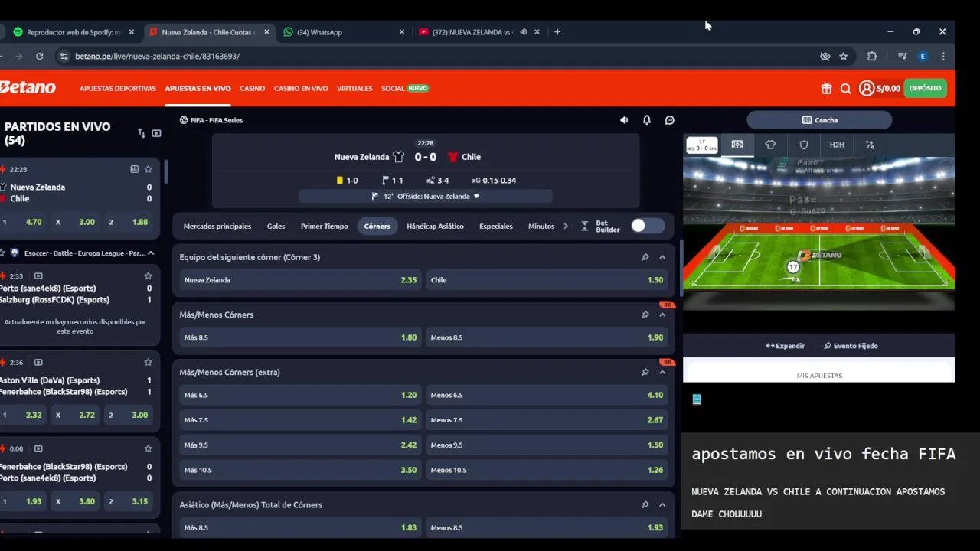Screen dimensions: 980x551
Task: Open the play-tactics icon after H2H
Action: pyautogui.click(x=870, y=145)
